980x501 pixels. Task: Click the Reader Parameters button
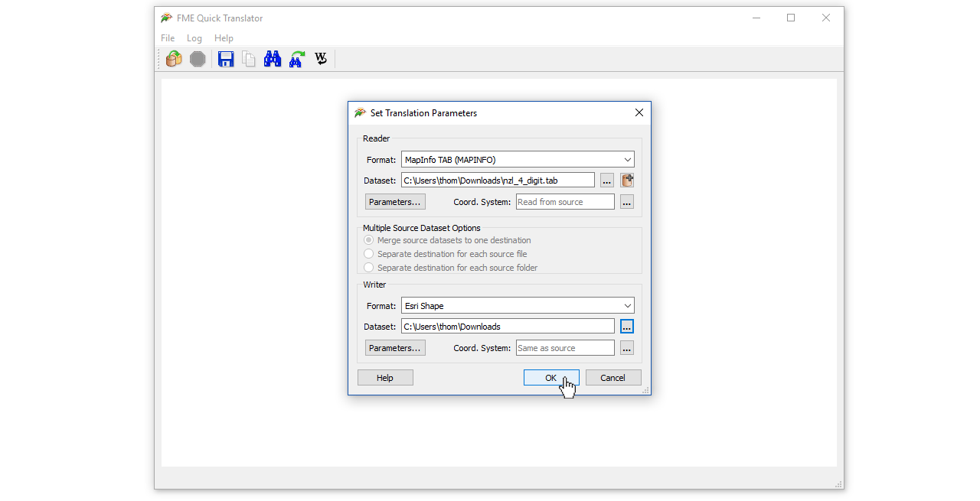click(x=395, y=202)
